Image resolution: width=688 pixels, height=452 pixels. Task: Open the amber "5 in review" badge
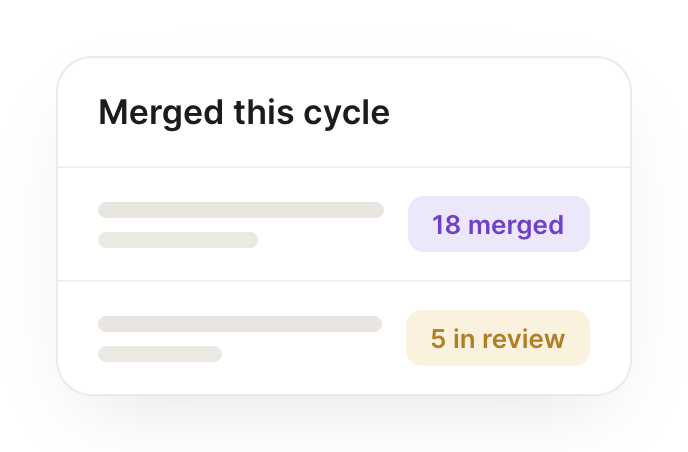coord(498,338)
